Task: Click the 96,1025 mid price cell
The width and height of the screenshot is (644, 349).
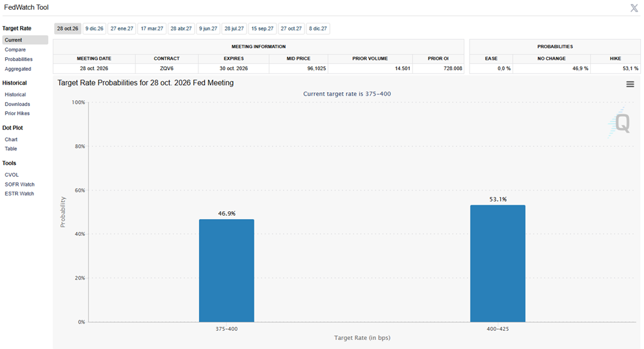Action: coord(299,68)
